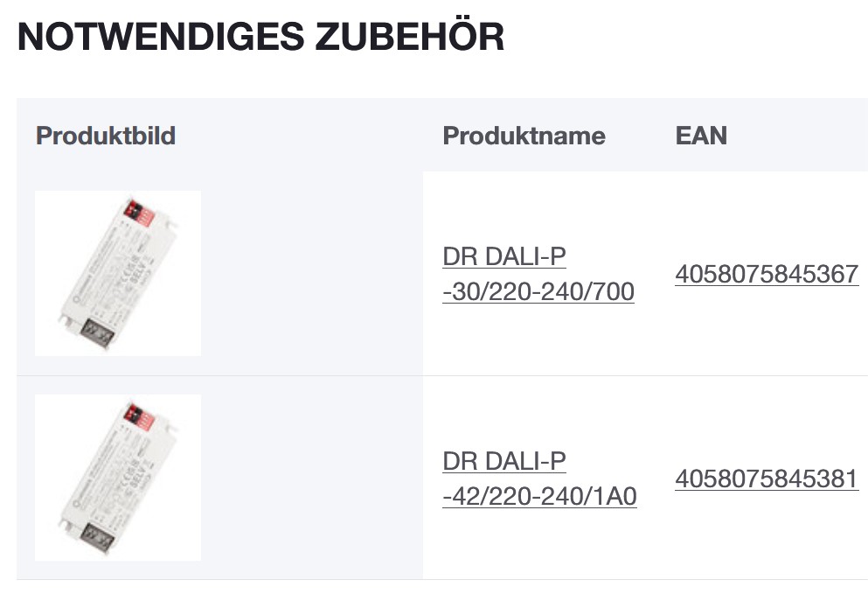Click the Produktbild column header
The image size is (868, 608).
(106, 136)
